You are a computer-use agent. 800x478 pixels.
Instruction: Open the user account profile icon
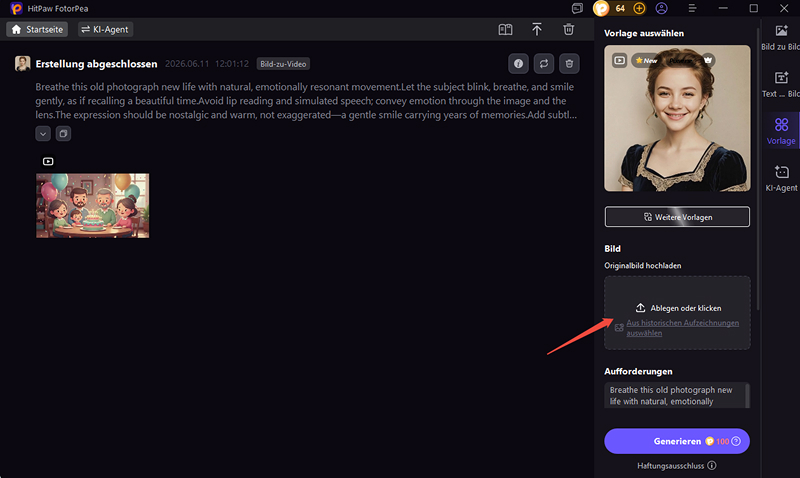pos(662,8)
